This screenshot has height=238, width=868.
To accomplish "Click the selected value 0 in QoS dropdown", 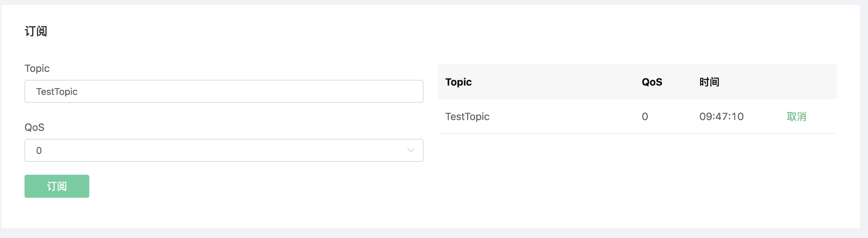I will 39,151.
